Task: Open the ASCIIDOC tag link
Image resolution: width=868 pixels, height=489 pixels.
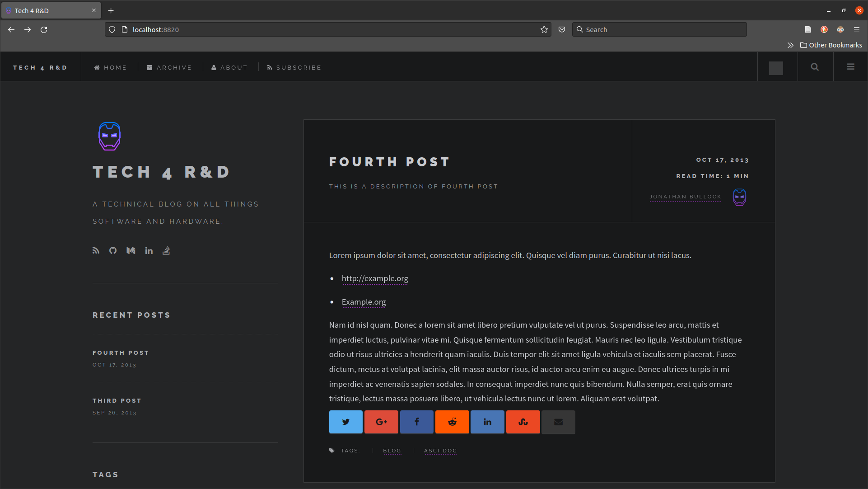Action: click(x=440, y=451)
